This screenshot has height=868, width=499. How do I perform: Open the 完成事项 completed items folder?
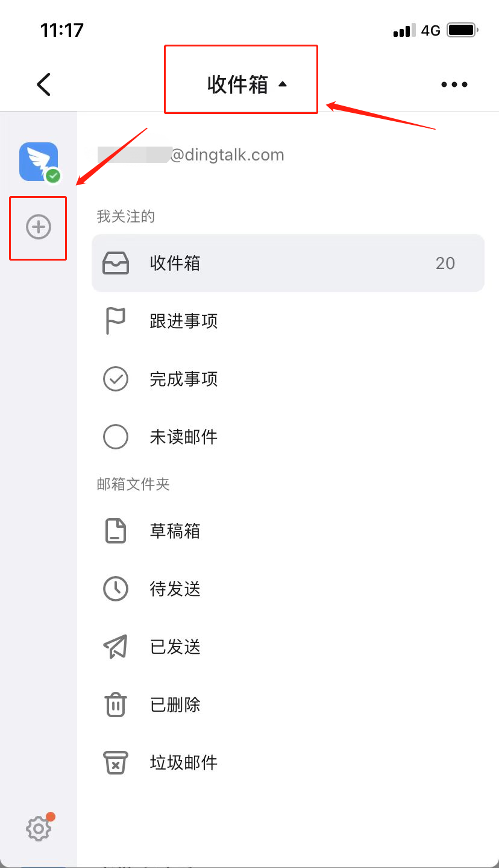[183, 379]
